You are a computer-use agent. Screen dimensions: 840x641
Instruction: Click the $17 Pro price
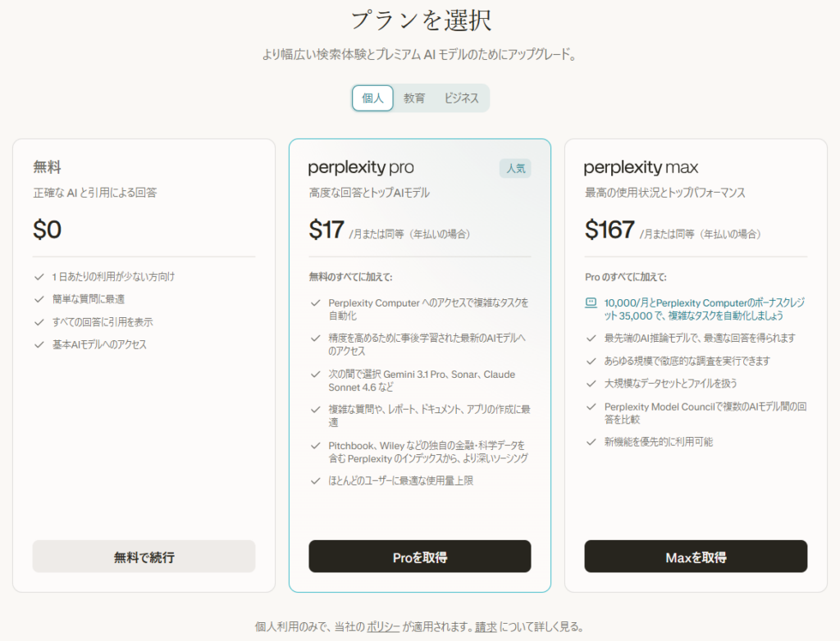pos(326,230)
